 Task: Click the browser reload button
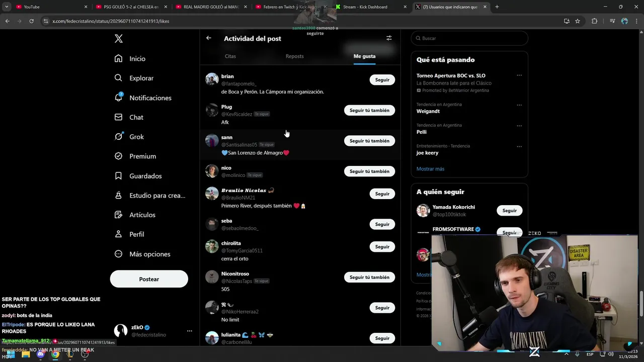pyautogui.click(x=31, y=21)
